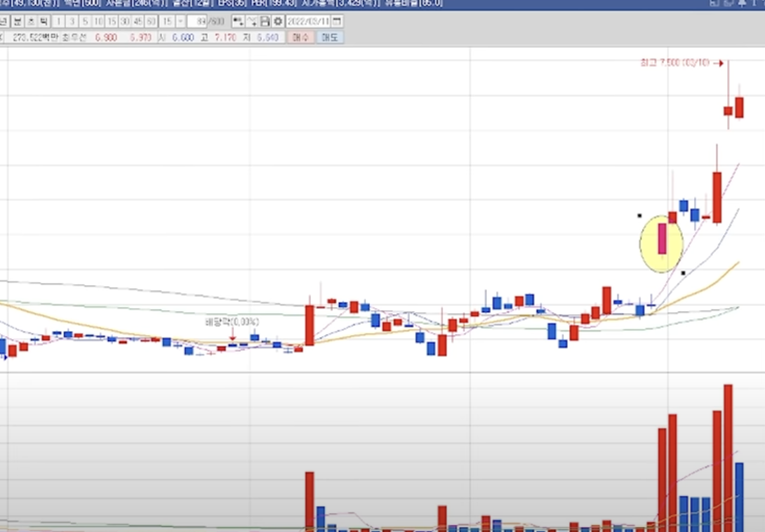Screen dimensions: 765x532
Task: Select the 틱 (tick) chart period button
Action: (44, 22)
